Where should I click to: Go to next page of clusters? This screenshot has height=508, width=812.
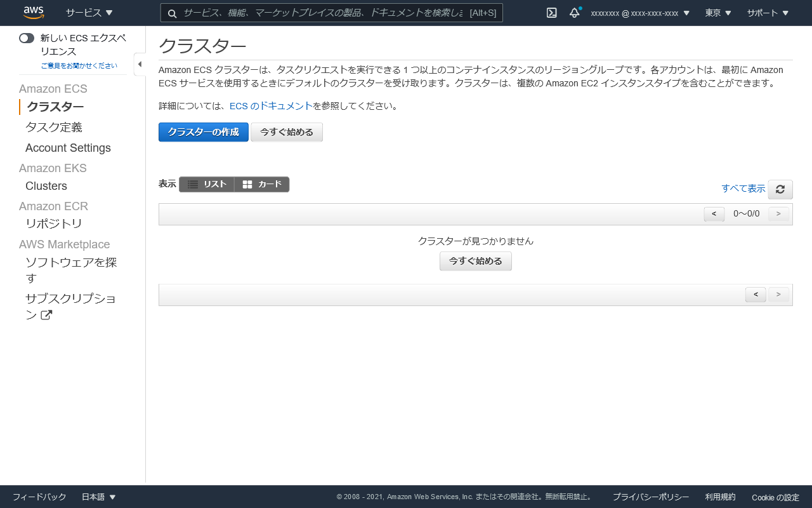[778, 214]
